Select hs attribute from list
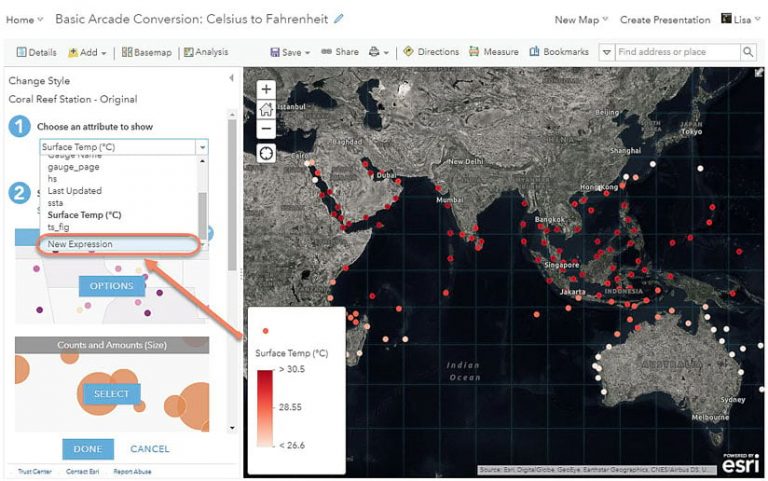Viewport: 768px width, 481px height. [52, 179]
